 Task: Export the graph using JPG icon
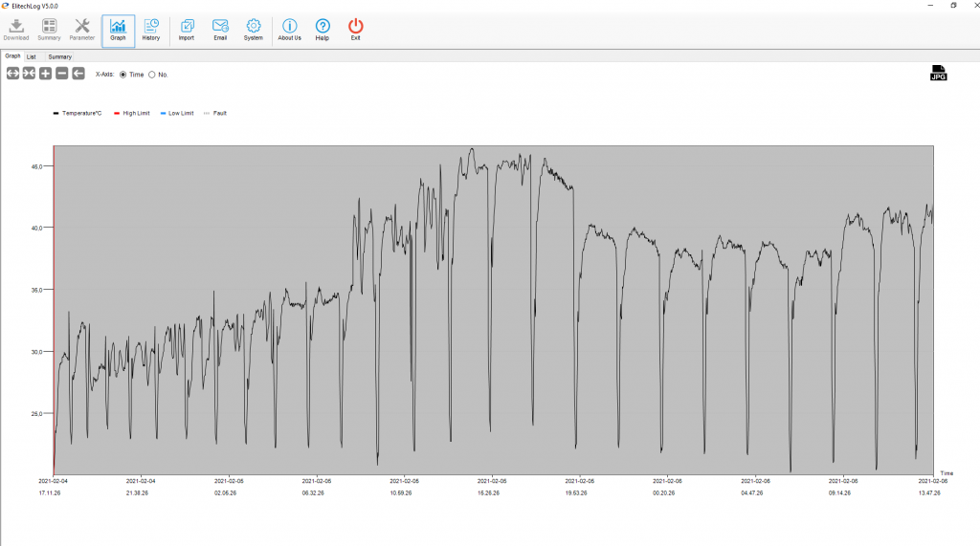[x=938, y=74]
